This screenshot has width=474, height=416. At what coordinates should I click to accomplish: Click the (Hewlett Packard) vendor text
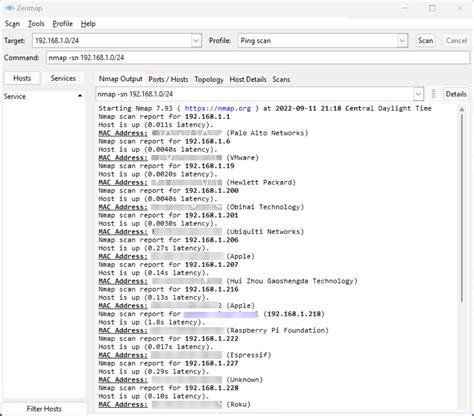coord(261,182)
